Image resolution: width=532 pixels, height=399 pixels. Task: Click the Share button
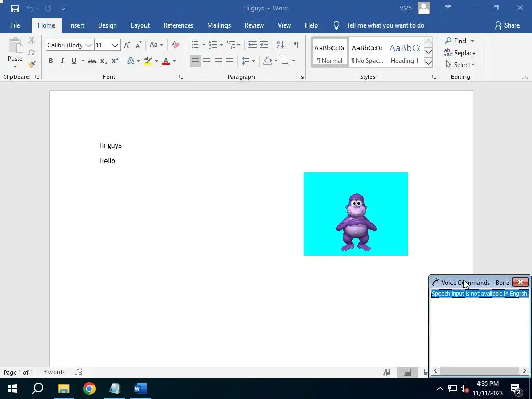pyautogui.click(x=507, y=25)
